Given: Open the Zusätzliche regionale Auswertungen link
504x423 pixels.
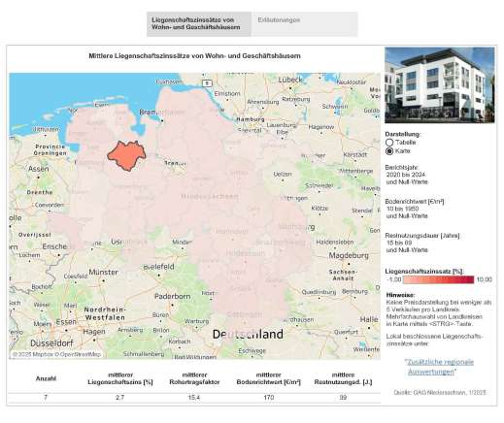Looking at the screenshot, I should click(440, 367).
